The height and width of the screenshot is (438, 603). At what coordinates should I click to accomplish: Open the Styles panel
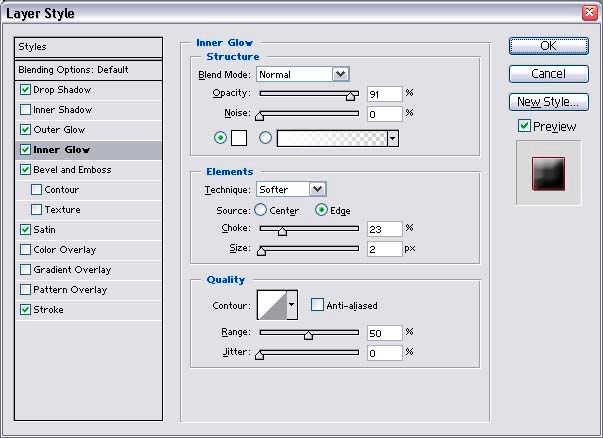coord(88,47)
